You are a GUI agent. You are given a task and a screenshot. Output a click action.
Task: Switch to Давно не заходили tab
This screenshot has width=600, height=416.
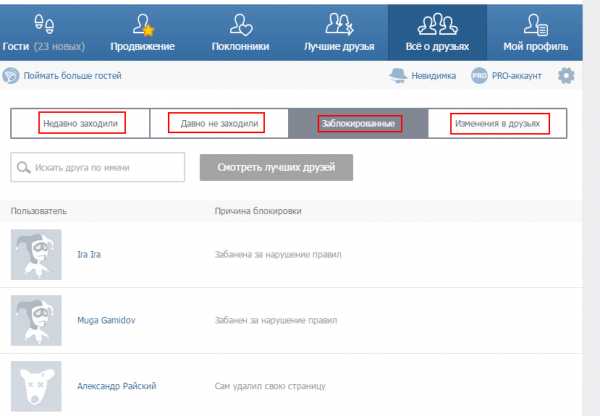[219, 123]
